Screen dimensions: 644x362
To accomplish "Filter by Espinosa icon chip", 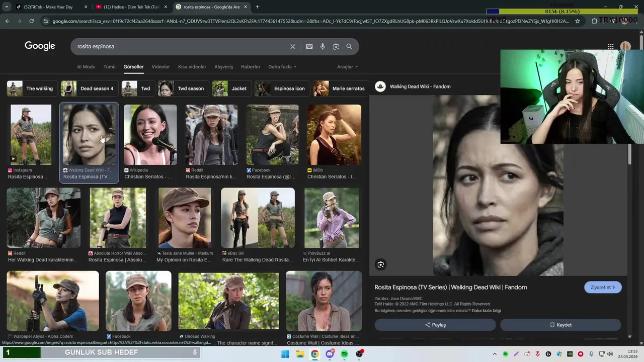I will [281, 88].
